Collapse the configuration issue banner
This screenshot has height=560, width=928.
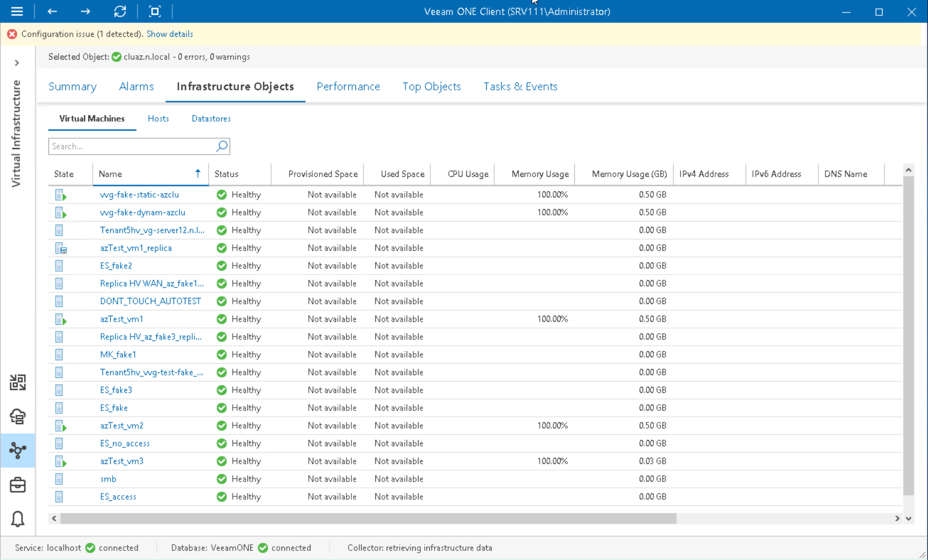12,34
